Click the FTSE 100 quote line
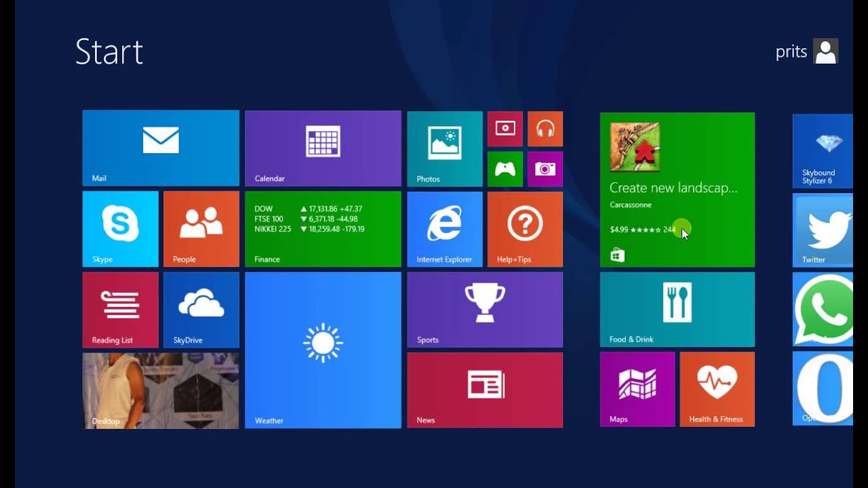This screenshot has width=868, height=488. (x=307, y=219)
